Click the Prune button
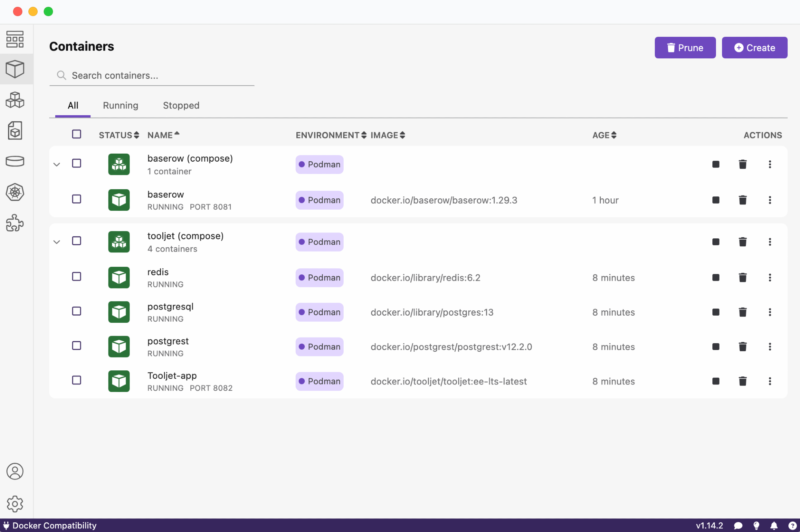800x532 pixels. pyautogui.click(x=685, y=48)
